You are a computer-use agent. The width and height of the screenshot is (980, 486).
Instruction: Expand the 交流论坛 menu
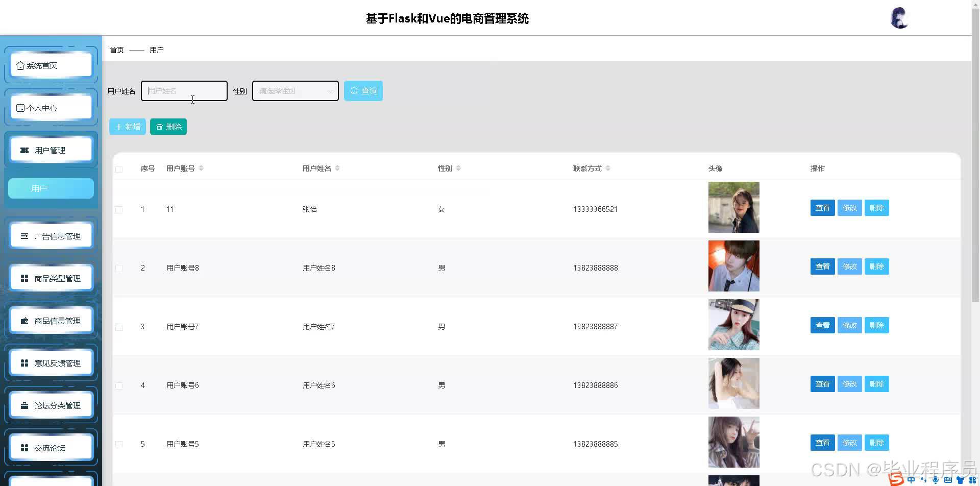tap(51, 448)
